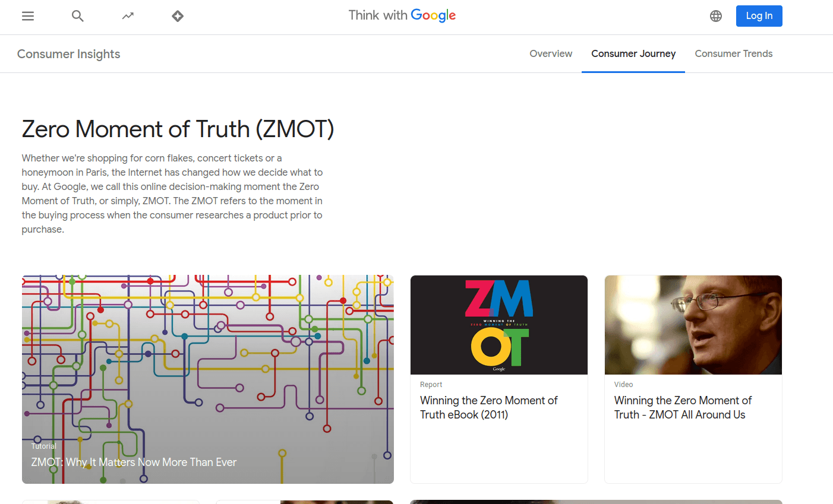833x504 pixels.
Task: Click the search magnifier icon
Action: [77, 16]
